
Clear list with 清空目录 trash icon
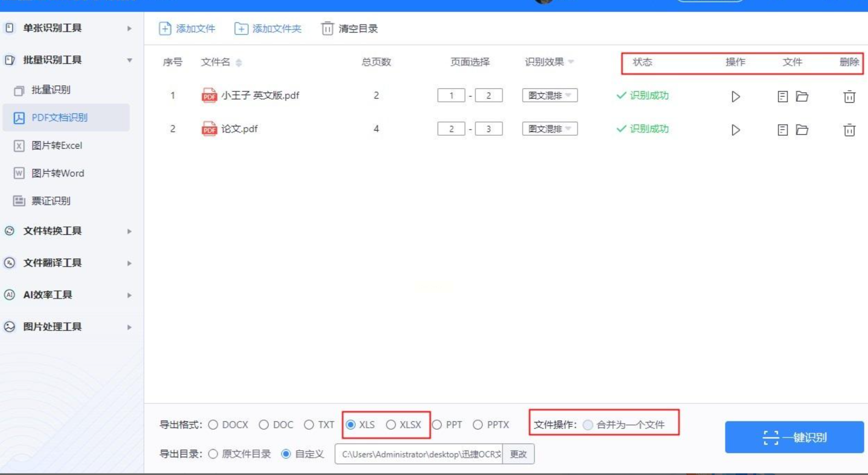click(x=327, y=29)
